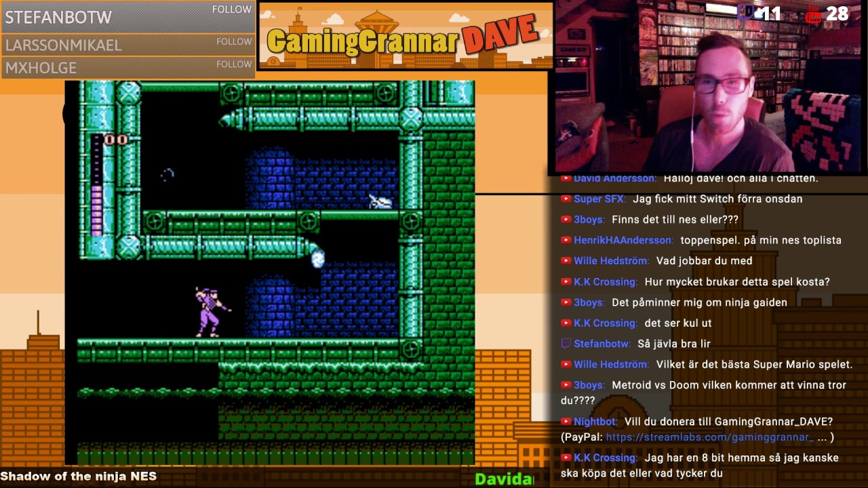Click message 'Det påminner mig om ninja gaiden'
Image resolution: width=868 pixels, height=488 pixels.
pyautogui.click(x=699, y=302)
